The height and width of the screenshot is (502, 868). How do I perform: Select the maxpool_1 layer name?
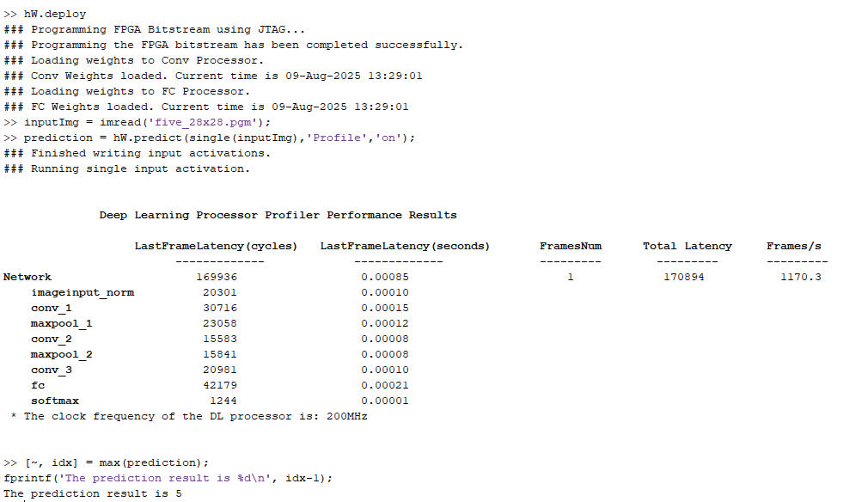pyautogui.click(x=62, y=323)
